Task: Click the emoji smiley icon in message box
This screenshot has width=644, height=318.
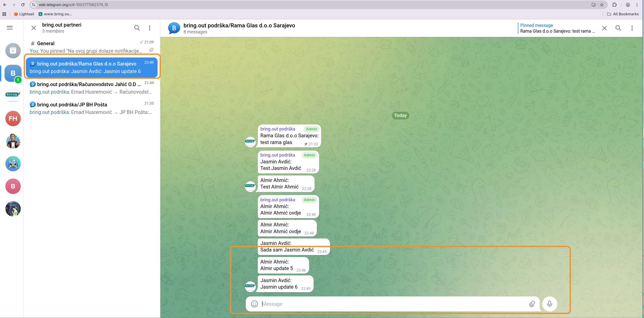Action: (x=254, y=304)
